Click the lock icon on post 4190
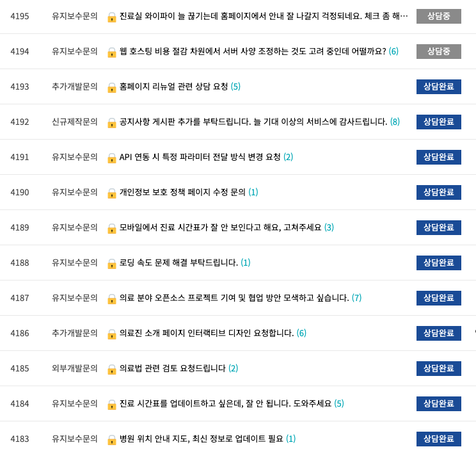 point(112,193)
